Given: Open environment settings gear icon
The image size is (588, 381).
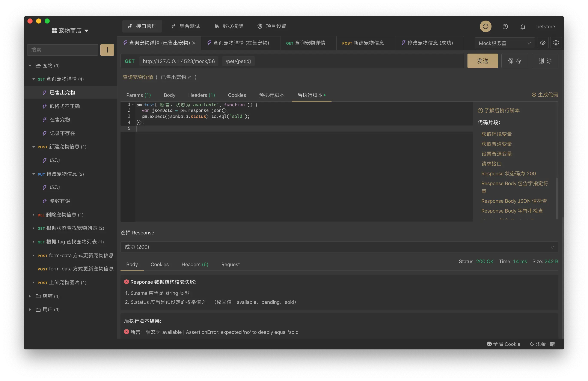Looking at the screenshot, I should [556, 43].
